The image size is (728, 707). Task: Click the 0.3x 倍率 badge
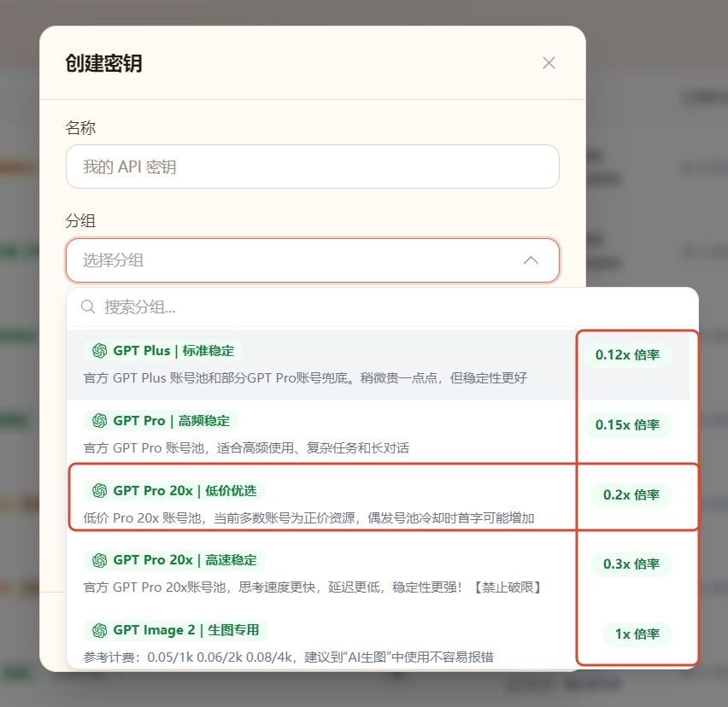tap(631, 564)
